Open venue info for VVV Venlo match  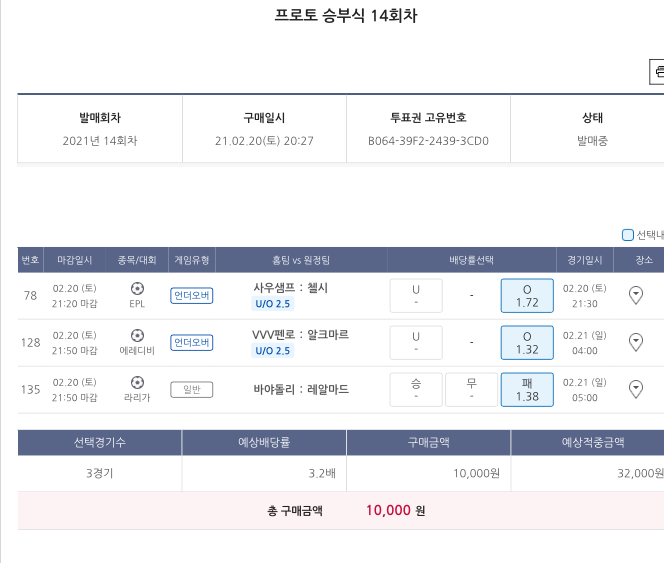635,342
